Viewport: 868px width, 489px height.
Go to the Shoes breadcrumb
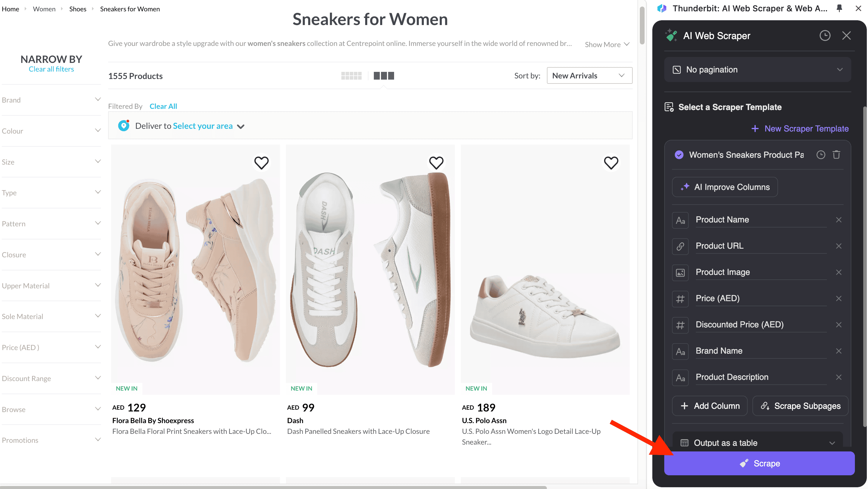[77, 9]
